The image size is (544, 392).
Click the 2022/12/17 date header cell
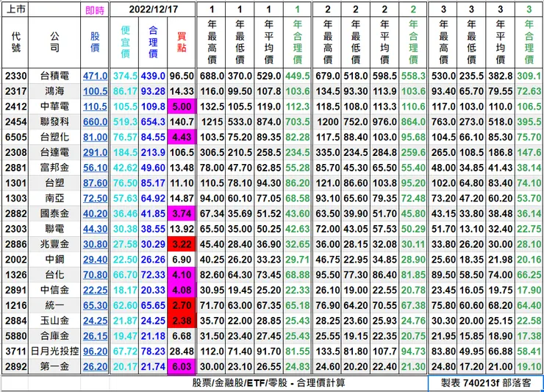tap(153, 9)
